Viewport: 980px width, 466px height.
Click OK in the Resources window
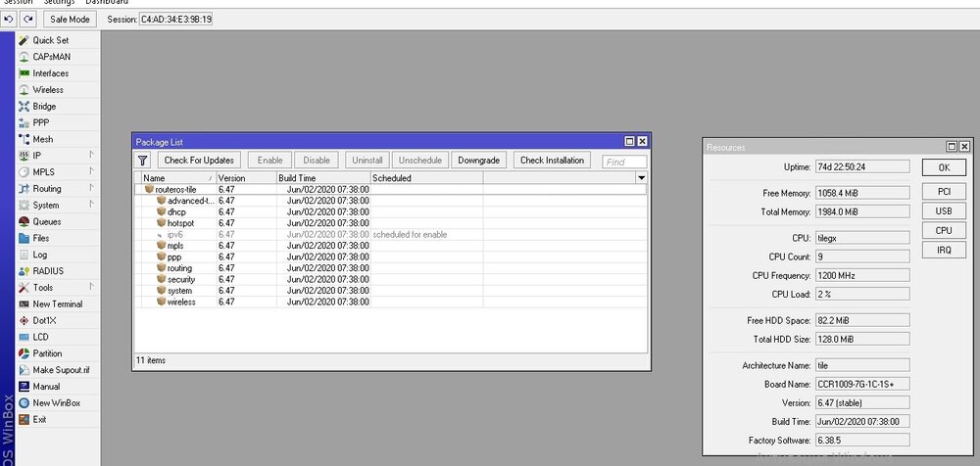(x=944, y=167)
